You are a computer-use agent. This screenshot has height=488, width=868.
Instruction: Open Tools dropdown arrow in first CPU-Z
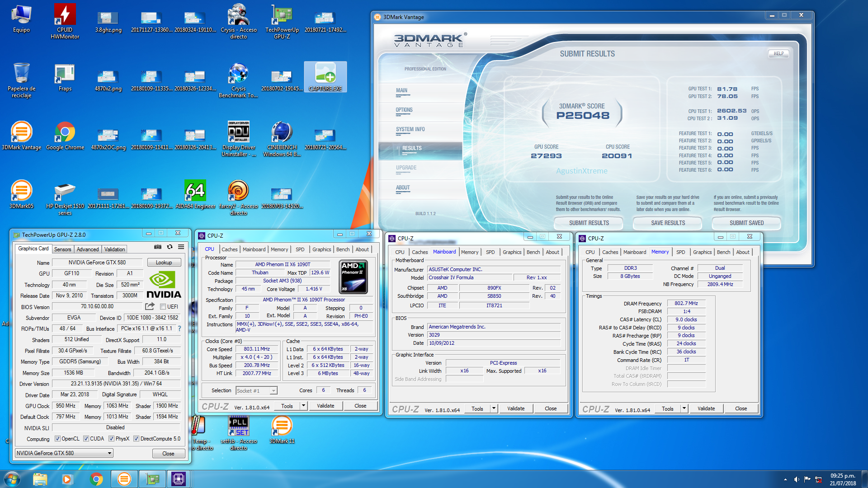click(304, 406)
